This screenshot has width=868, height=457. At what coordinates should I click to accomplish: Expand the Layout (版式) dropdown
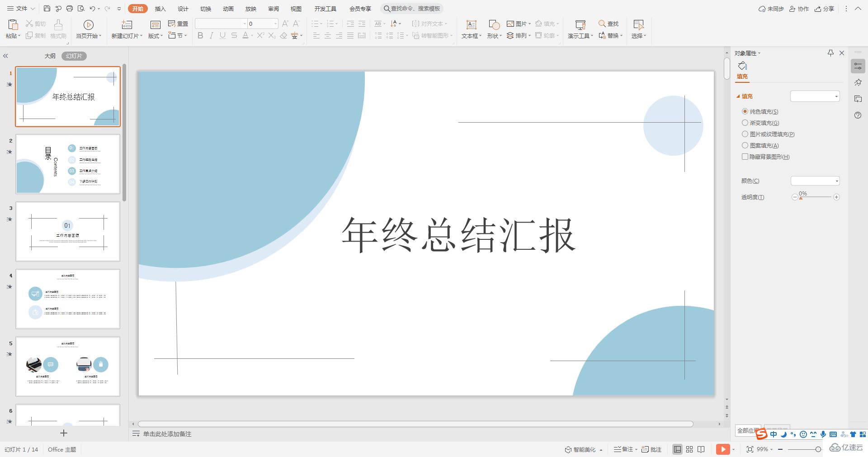point(156,36)
